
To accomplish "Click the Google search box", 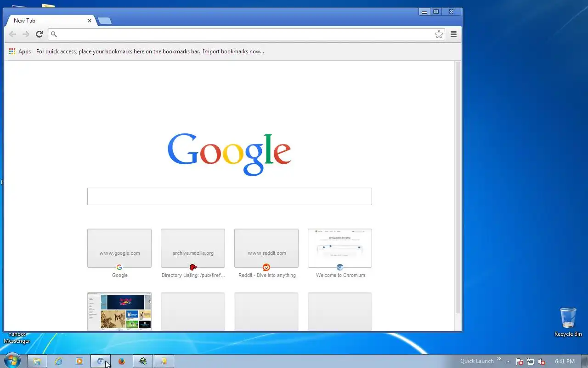I will 230,196.
